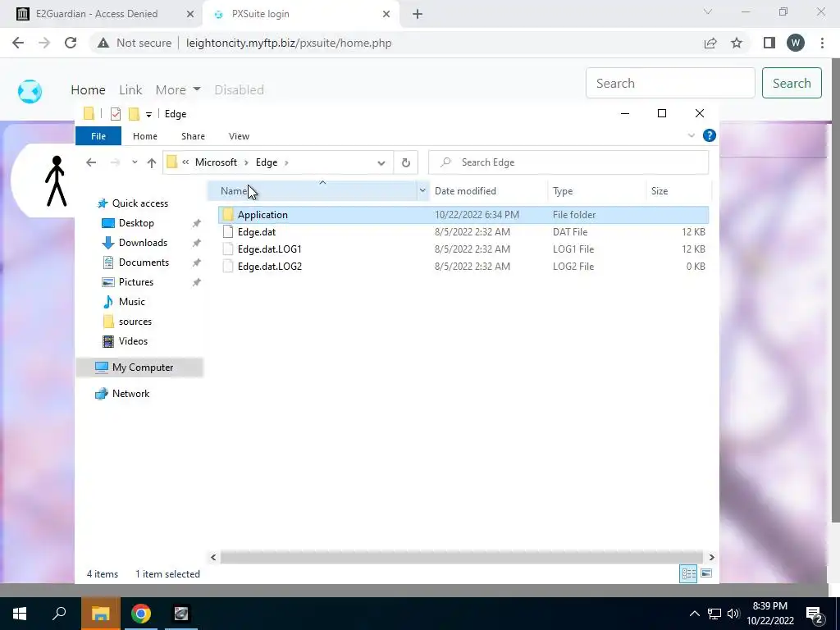The height and width of the screenshot is (630, 840).
Task: Open the Share ribbon tab
Action: point(193,136)
